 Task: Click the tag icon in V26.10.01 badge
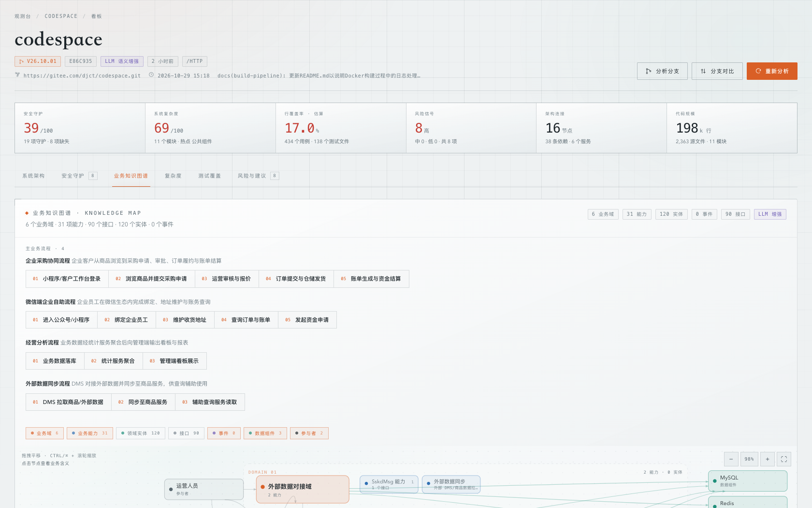coord(21,61)
